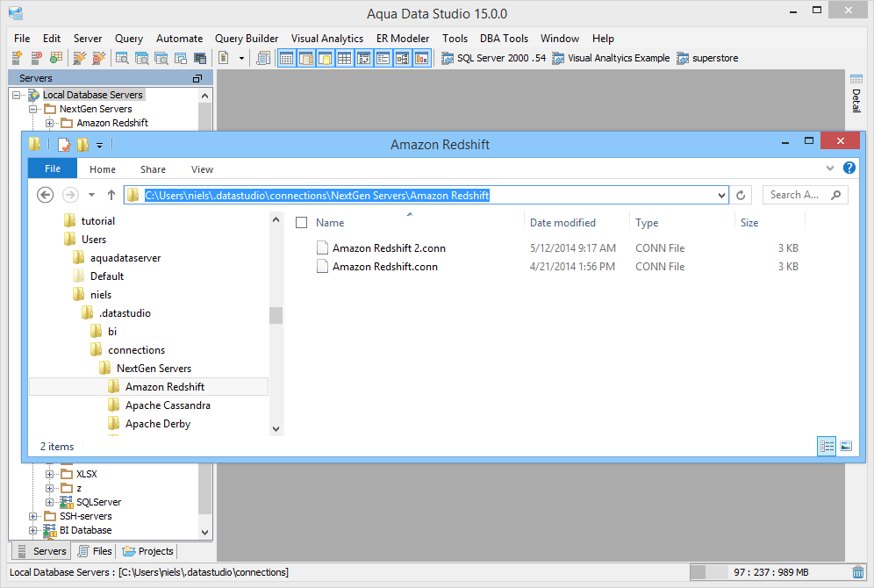The height and width of the screenshot is (588, 874).
Task: Toggle the plain grid table icon
Action: tap(345, 58)
